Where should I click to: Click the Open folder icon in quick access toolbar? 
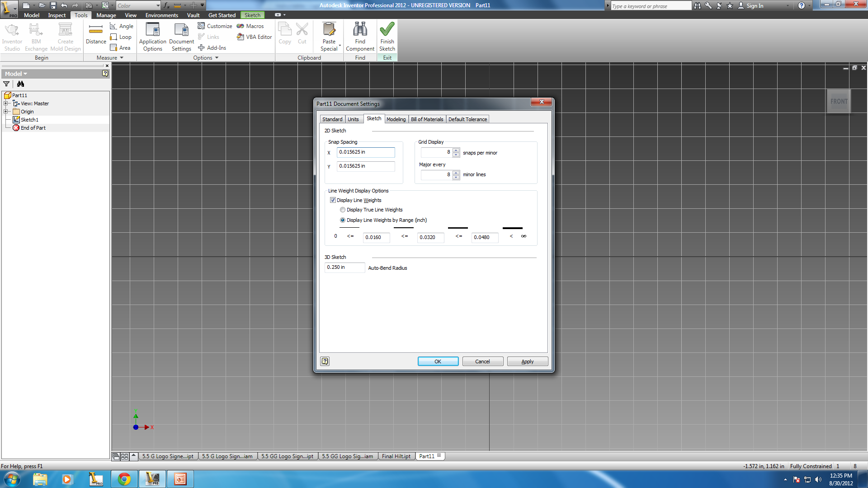[x=42, y=5]
